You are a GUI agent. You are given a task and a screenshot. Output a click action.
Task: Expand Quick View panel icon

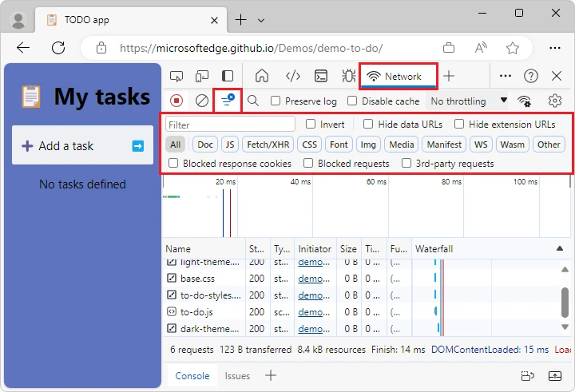pyautogui.click(x=555, y=376)
